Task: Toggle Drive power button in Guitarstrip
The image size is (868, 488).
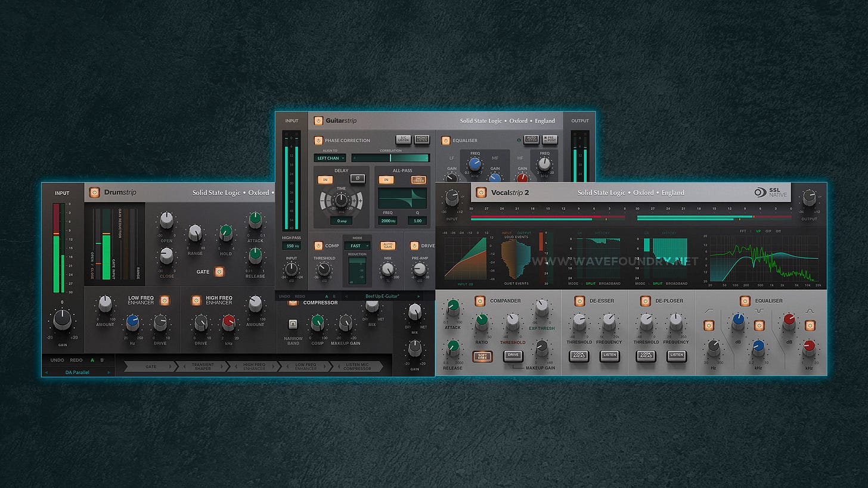Action: 414,245
